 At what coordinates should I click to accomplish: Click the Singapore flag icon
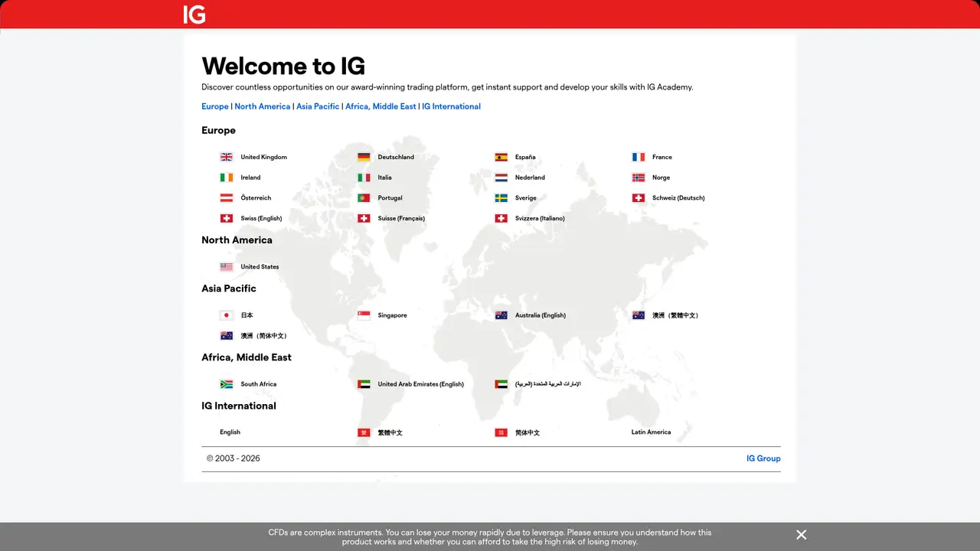364,315
